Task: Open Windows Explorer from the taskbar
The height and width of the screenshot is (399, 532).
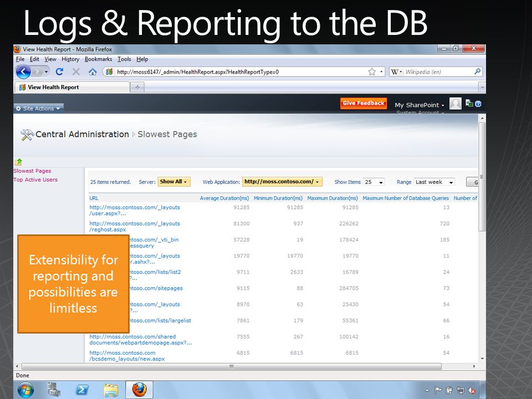Action: [111, 390]
